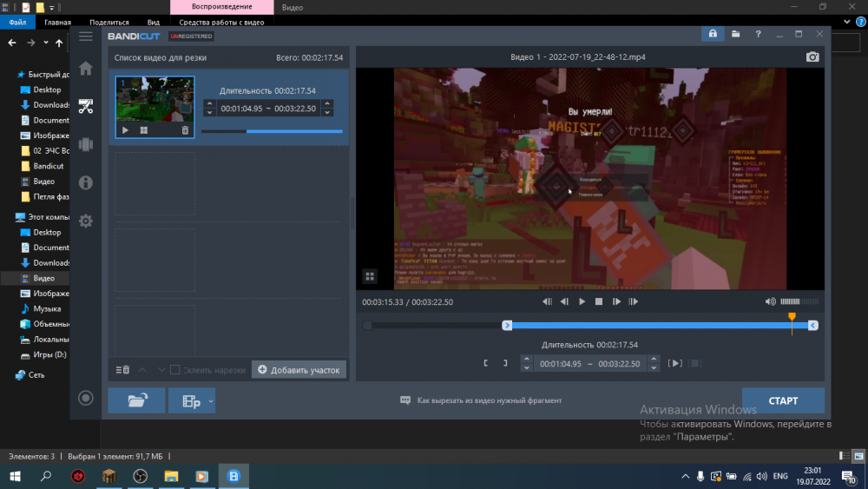Open Главная tab in Explorer window
The width and height of the screenshot is (868, 489).
(57, 23)
